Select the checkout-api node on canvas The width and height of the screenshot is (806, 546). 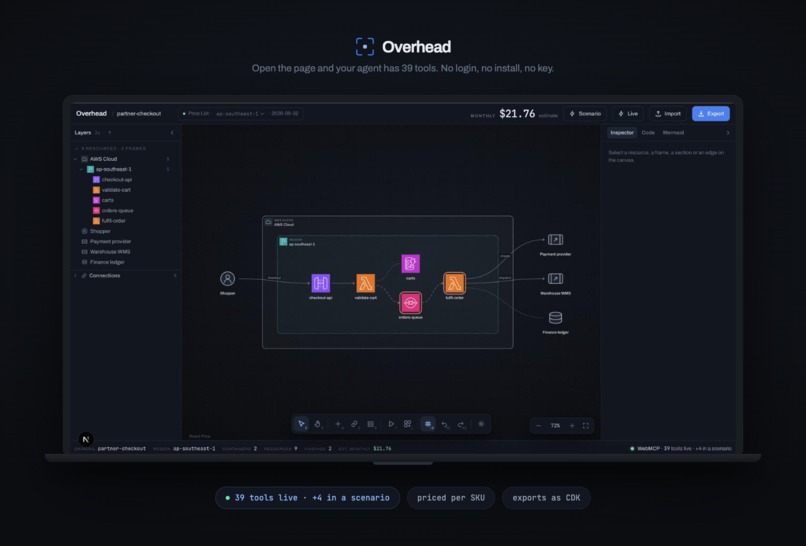321,283
